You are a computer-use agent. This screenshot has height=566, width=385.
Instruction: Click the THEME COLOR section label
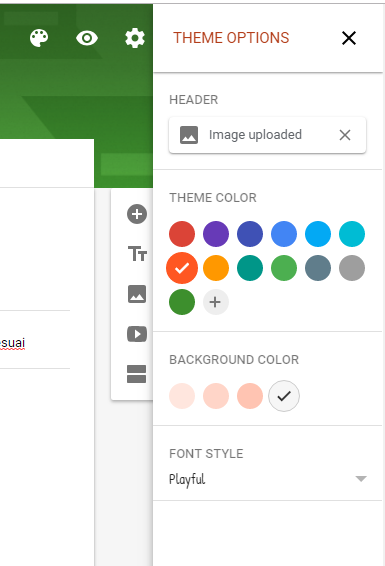click(213, 198)
